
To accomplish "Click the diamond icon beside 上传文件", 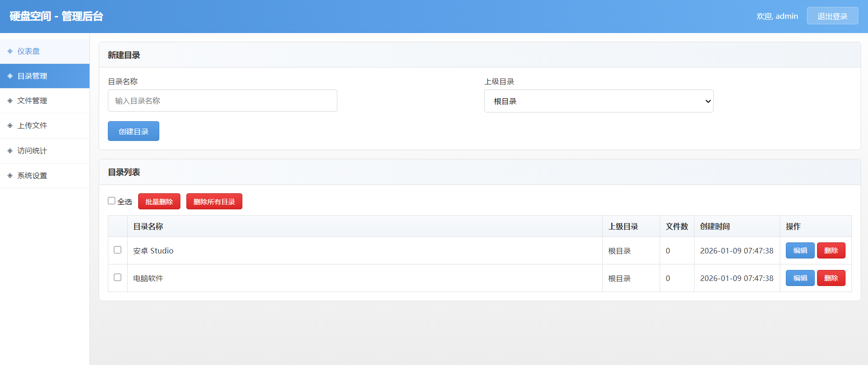I will point(10,126).
